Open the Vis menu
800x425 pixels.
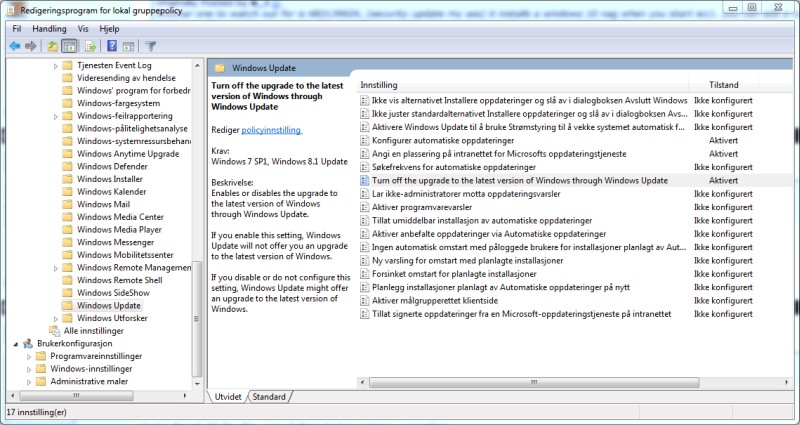click(x=83, y=29)
